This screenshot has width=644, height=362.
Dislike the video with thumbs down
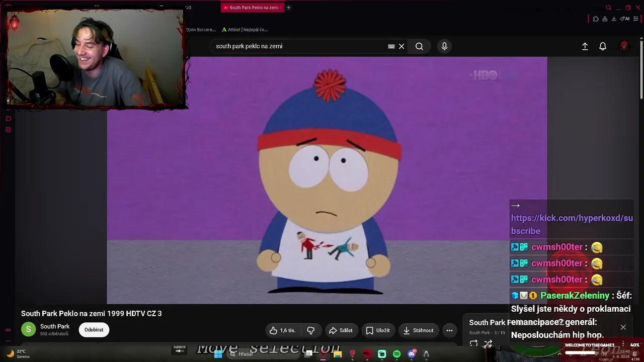click(311, 330)
